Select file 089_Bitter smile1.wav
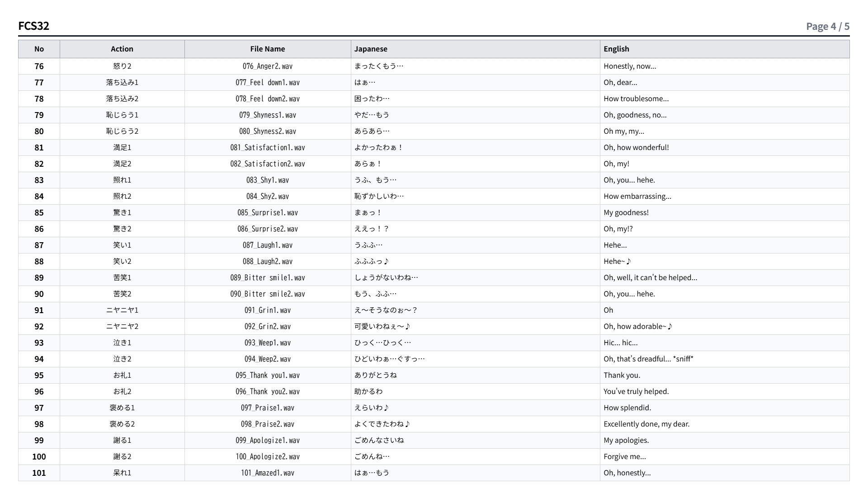 (x=268, y=278)
